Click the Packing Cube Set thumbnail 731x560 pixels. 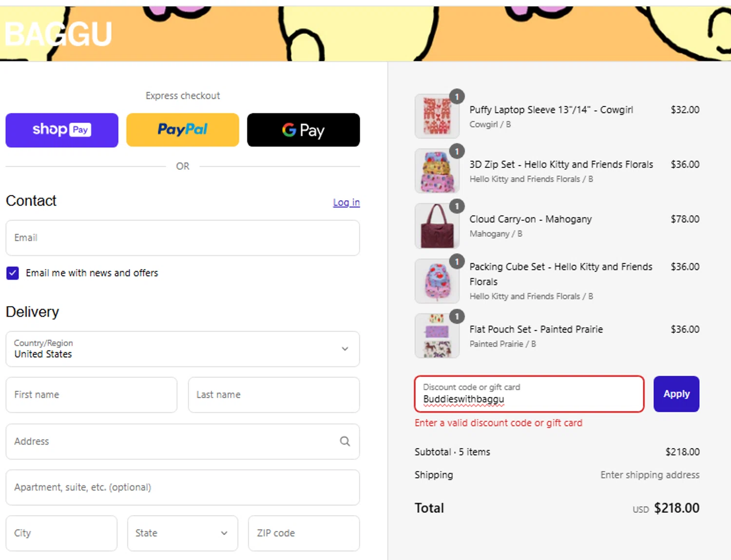click(x=437, y=281)
